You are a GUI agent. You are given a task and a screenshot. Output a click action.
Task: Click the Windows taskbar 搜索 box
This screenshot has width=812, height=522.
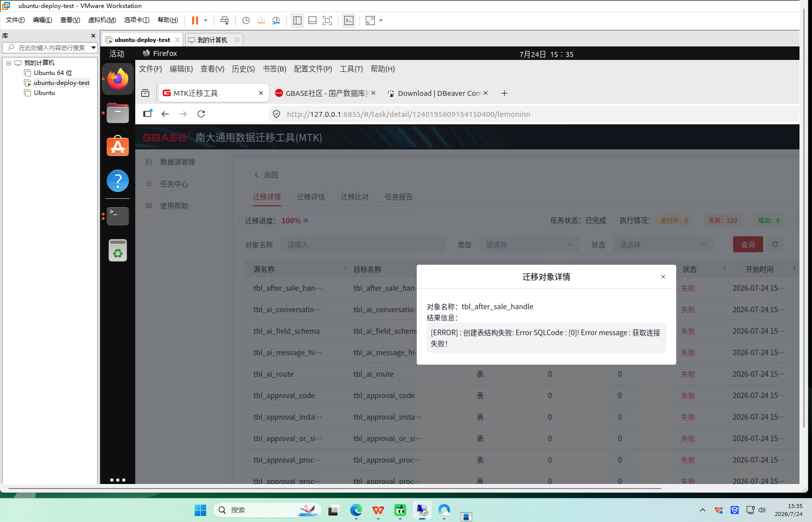click(x=268, y=510)
